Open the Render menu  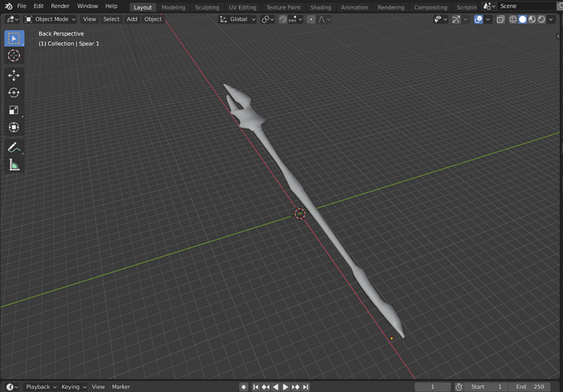60,6
